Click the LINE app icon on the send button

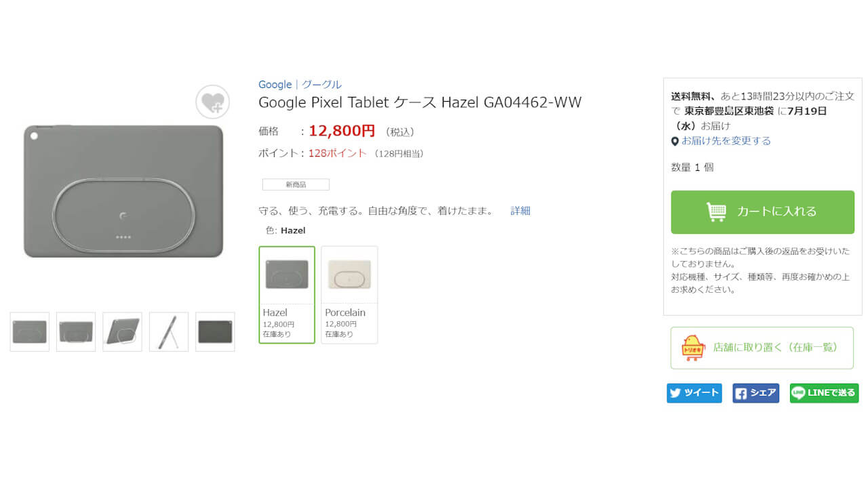point(799,392)
